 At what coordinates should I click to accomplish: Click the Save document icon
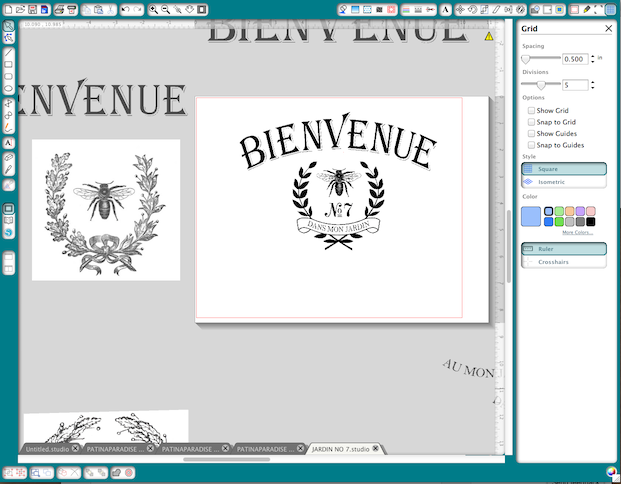pos(32,9)
